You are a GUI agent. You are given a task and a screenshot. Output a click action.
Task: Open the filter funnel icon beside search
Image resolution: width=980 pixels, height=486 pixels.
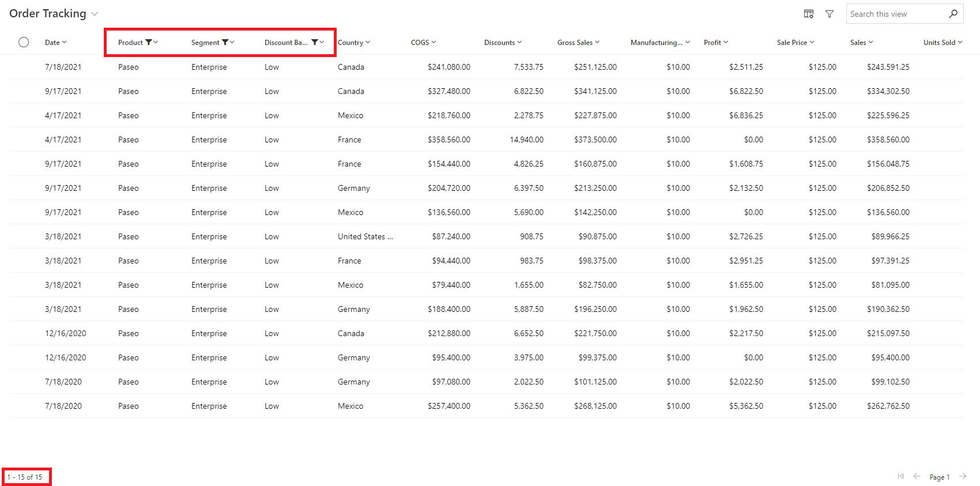pyautogui.click(x=830, y=14)
